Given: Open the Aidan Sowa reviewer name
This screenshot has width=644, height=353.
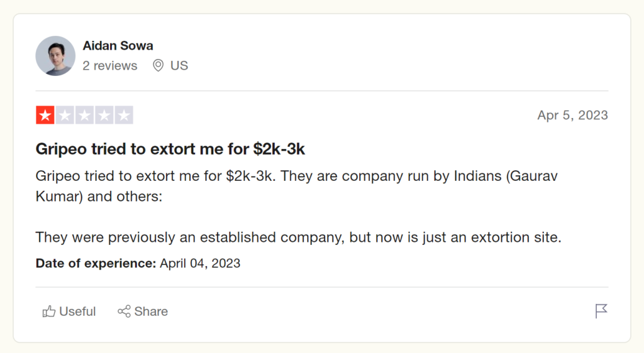Looking at the screenshot, I should point(118,46).
